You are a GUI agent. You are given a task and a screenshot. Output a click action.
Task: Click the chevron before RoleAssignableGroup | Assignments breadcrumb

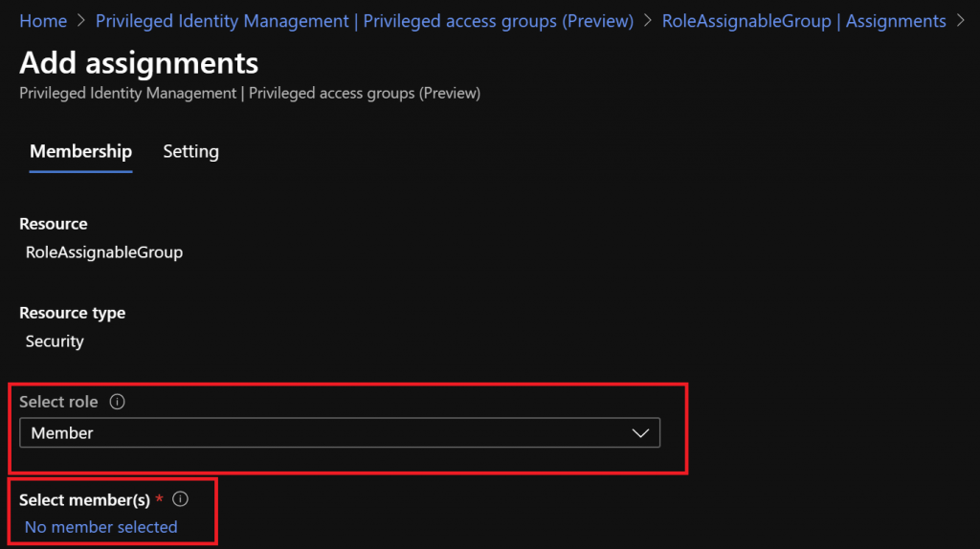(648, 21)
